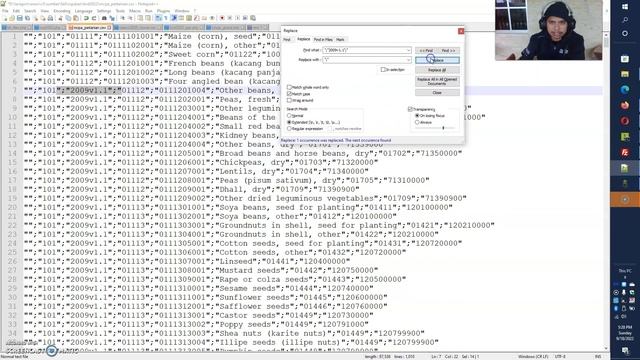Click Replace All in All Opened Documents
The height and width of the screenshot is (360, 640).
coord(437,81)
